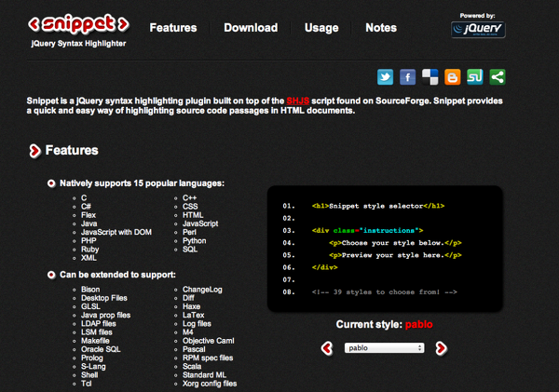This screenshot has height=392, width=559.
Task: Open the pablo style dropdown
Action: [x=384, y=348]
